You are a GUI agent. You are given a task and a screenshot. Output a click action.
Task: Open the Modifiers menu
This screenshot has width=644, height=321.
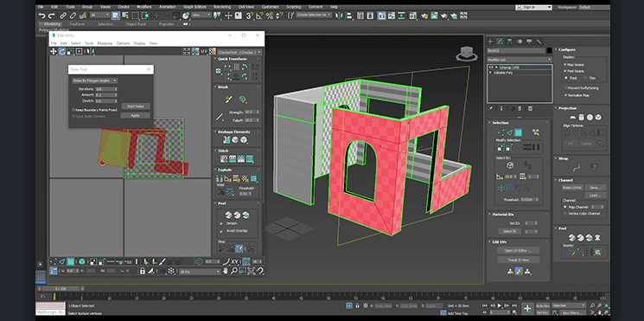coord(143,7)
